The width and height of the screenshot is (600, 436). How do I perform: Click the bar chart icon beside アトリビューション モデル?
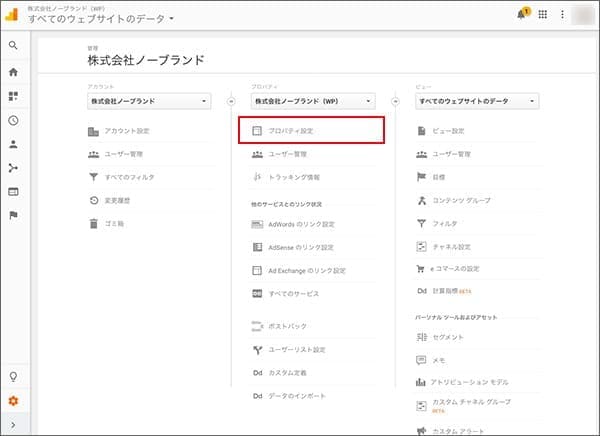[x=421, y=382]
